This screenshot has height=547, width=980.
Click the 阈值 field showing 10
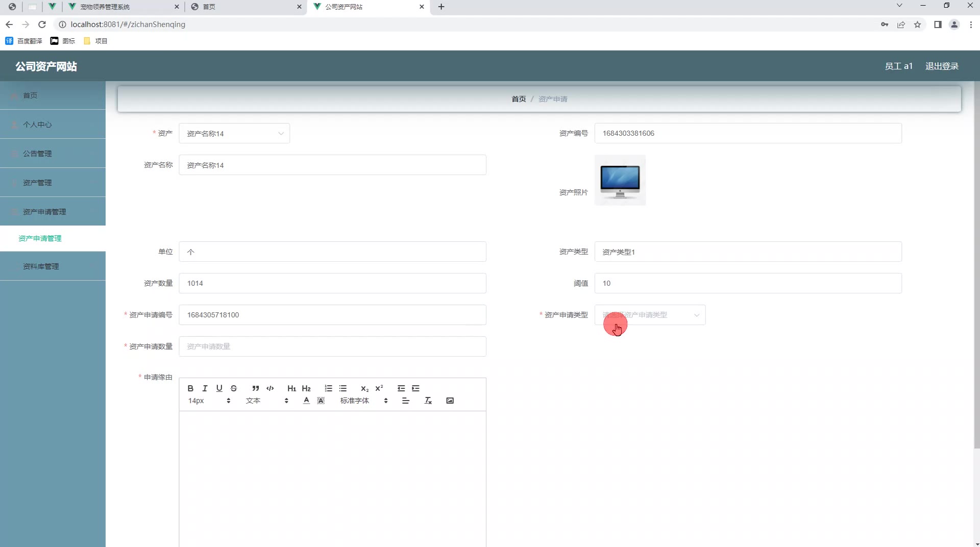(x=748, y=283)
